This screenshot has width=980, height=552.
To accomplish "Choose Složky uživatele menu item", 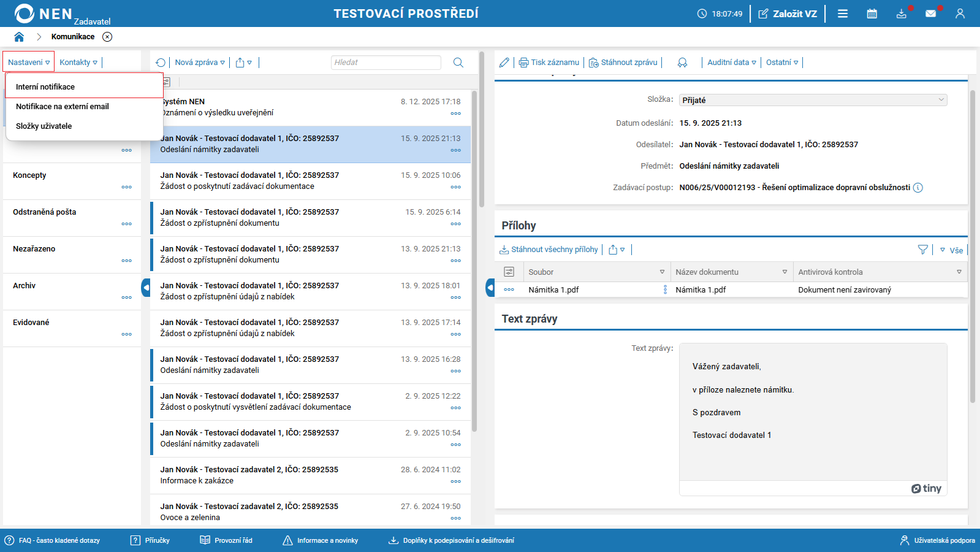I will [44, 126].
